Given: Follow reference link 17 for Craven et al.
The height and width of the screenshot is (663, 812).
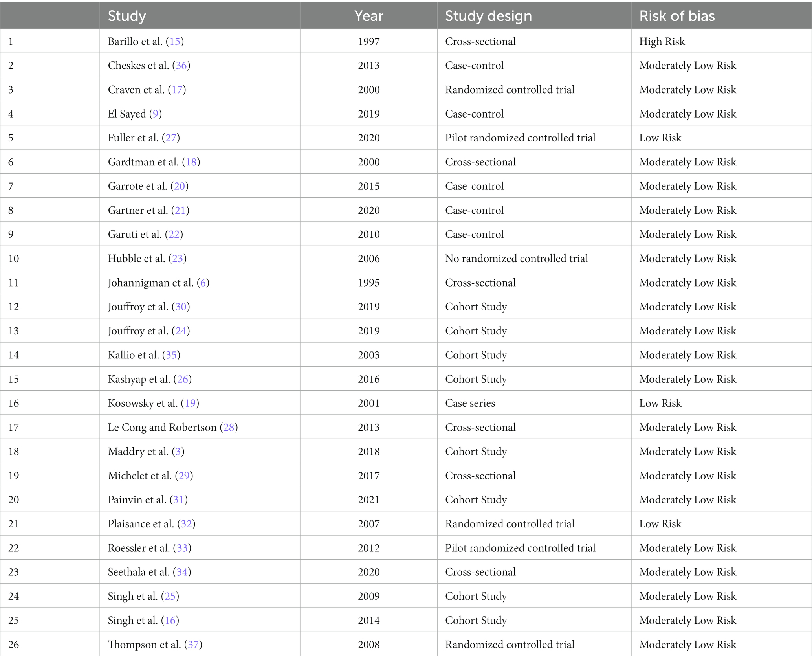Looking at the screenshot, I should pyautogui.click(x=177, y=90).
